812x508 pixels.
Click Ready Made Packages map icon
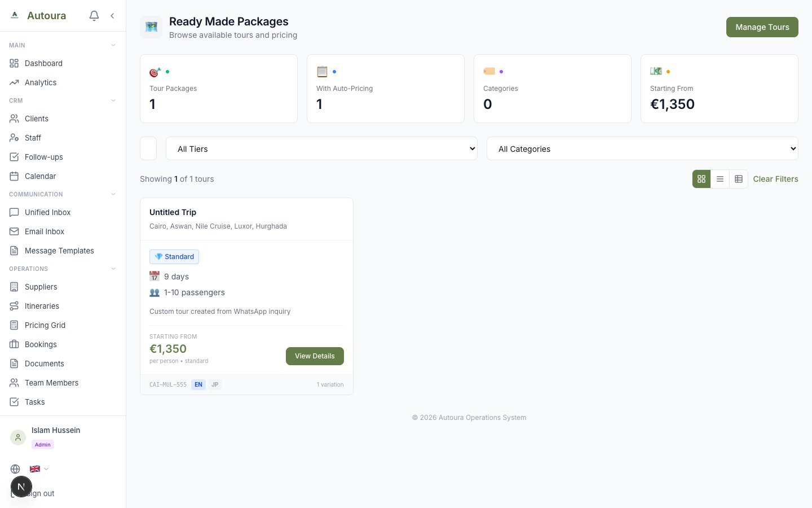(x=151, y=27)
